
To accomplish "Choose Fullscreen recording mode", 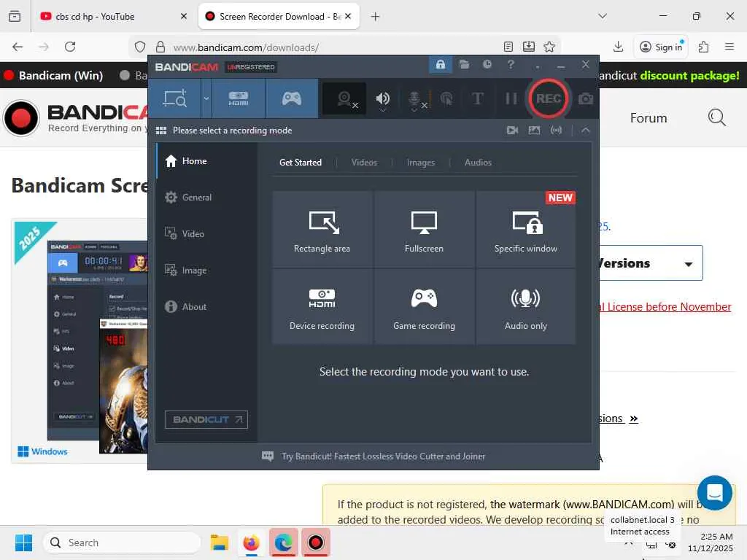I will coord(424,230).
